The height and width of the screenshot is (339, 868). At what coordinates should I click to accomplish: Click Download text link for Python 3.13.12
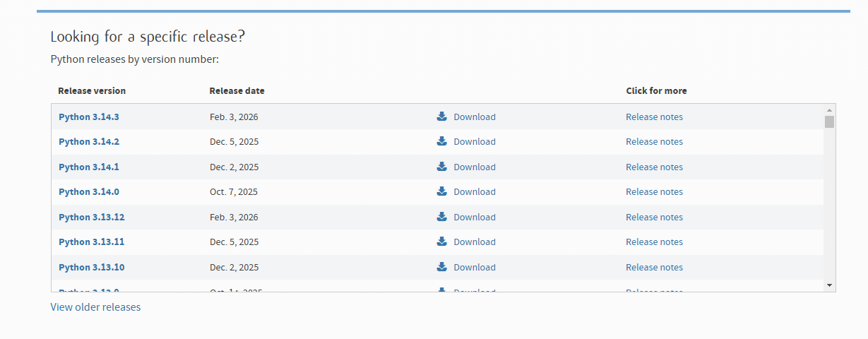click(475, 217)
